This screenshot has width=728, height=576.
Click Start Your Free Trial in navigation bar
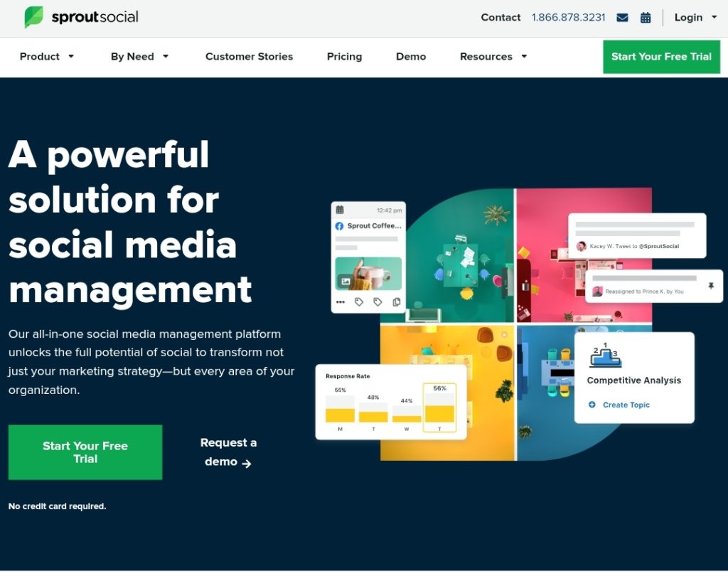click(x=661, y=57)
